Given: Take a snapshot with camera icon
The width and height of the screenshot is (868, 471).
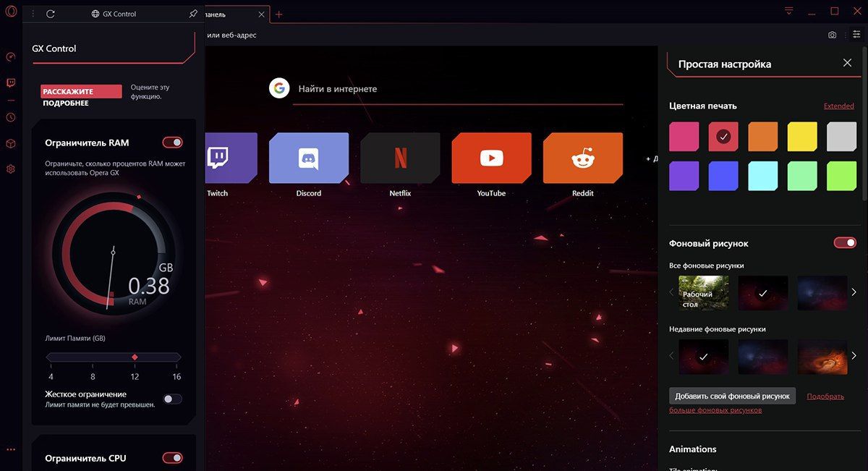Looking at the screenshot, I should (833, 35).
